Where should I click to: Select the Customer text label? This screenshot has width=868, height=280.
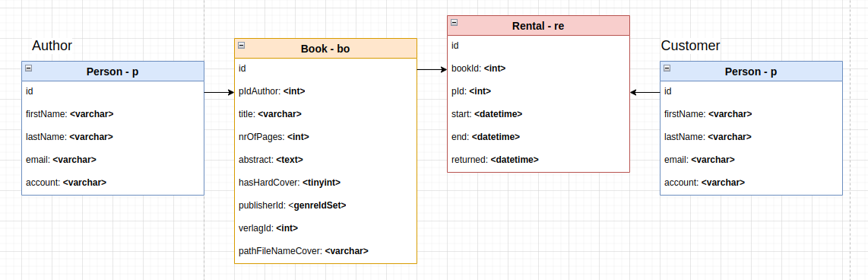tap(690, 46)
